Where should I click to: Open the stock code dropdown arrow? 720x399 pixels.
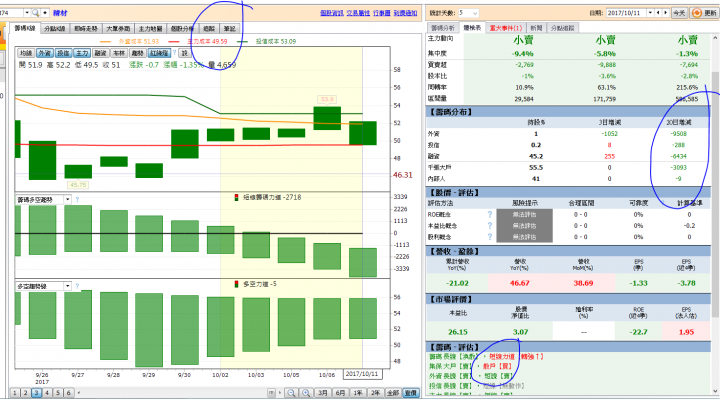27,13
